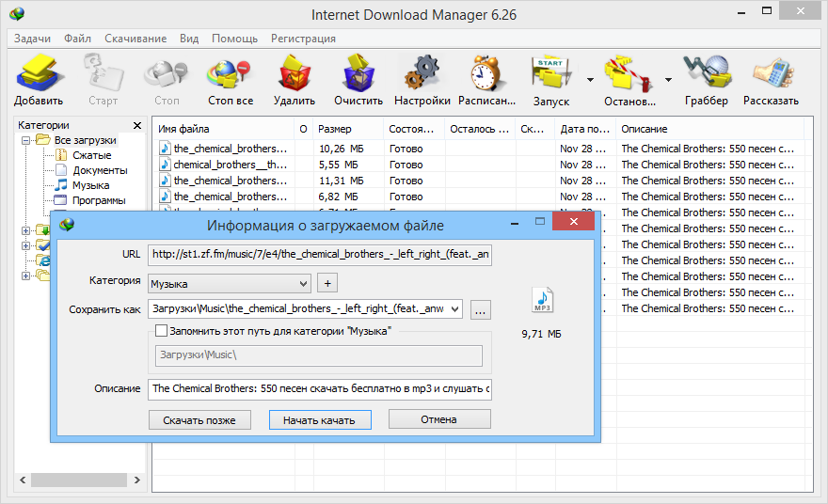Sort by Описание column header
Screen dimensions: 828x504
tap(712, 129)
